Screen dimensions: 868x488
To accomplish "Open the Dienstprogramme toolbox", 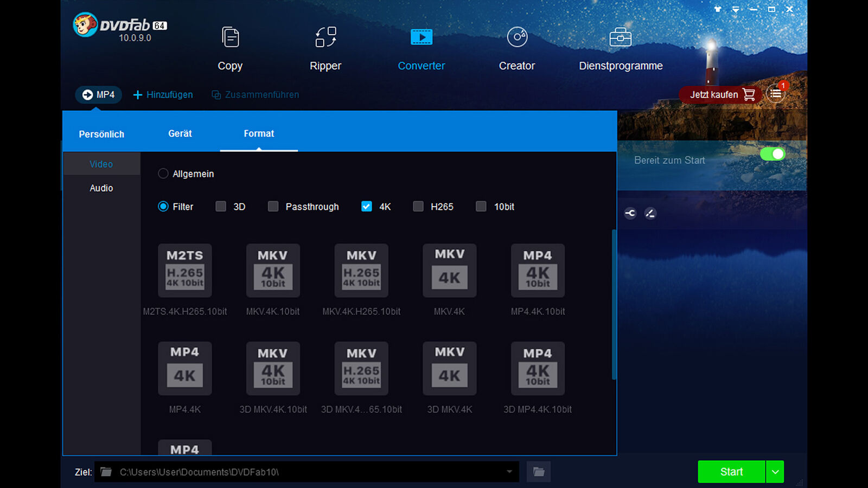I will [x=620, y=49].
